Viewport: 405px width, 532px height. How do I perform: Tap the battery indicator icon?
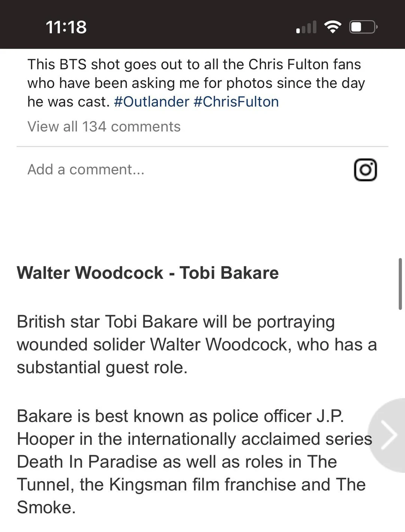(x=363, y=27)
